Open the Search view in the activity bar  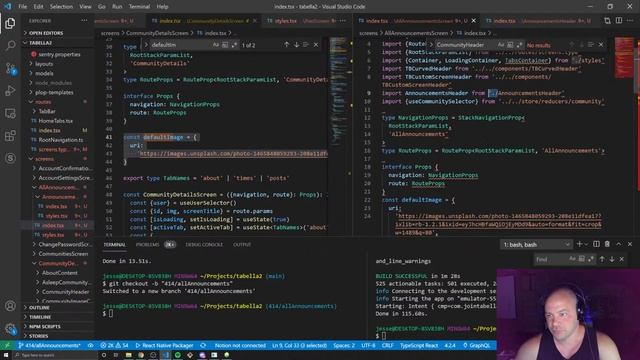(10, 45)
